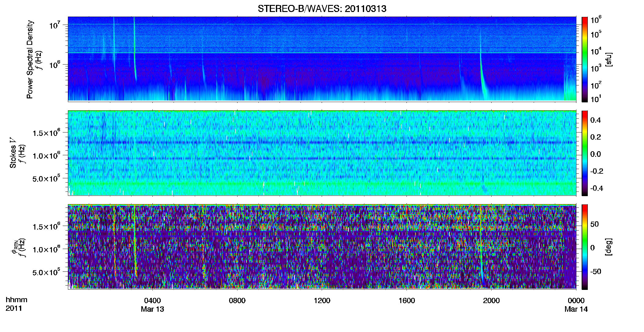Viewport: 644px width, 332px height.
Task: Click the hhmm axis format label
Action: [x=17, y=300]
